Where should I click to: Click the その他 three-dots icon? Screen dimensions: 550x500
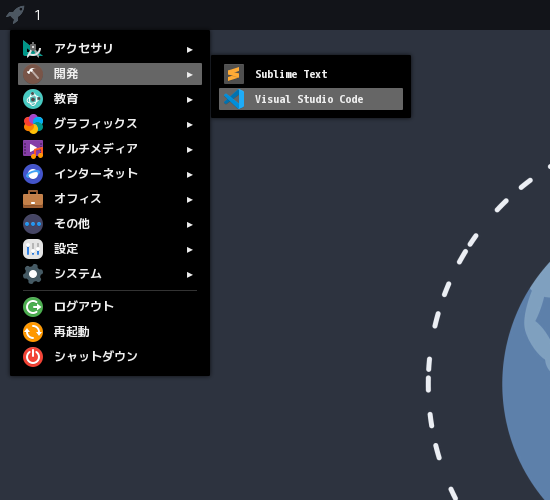tap(33, 224)
